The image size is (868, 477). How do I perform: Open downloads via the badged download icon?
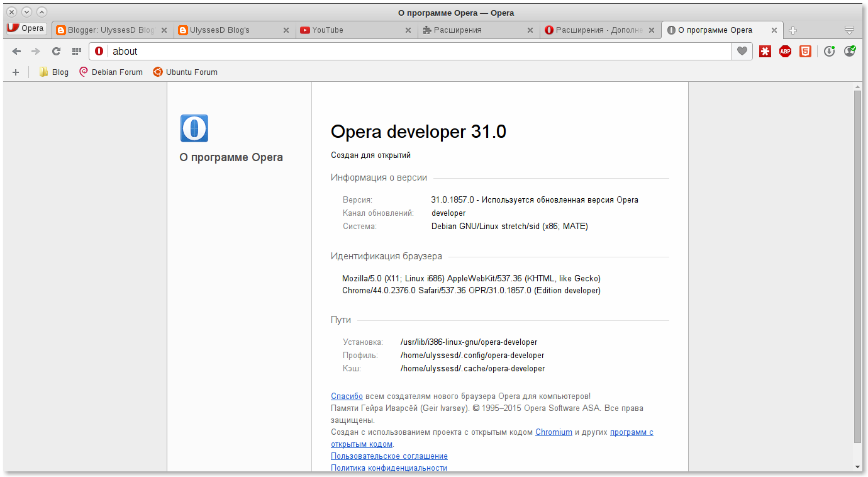pos(829,51)
